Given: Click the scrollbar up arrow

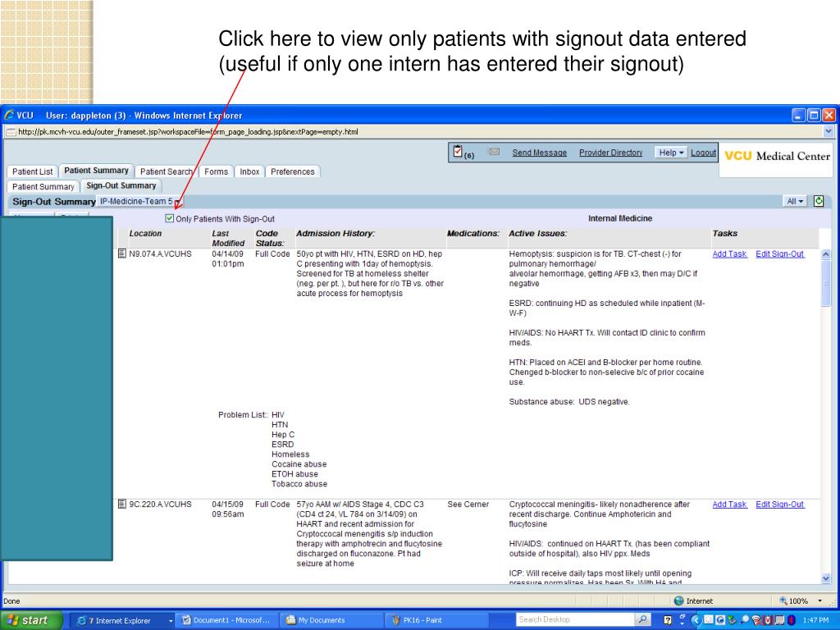Looking at the screenshot, I should click(825, 254).
